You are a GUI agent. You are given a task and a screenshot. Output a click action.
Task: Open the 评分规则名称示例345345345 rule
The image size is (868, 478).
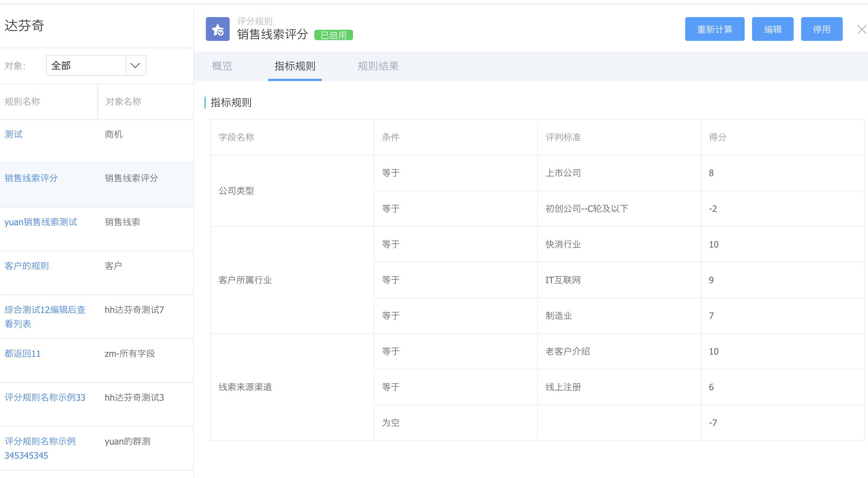(40, 448)
